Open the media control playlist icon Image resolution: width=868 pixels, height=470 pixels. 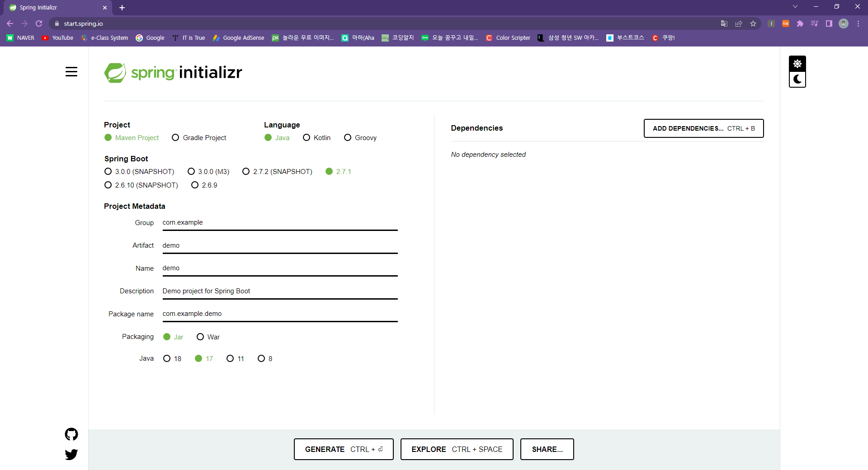[815, 23]
